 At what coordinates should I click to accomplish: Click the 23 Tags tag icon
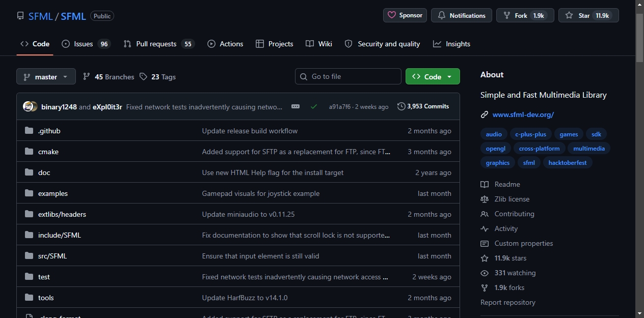pos(143,77)
